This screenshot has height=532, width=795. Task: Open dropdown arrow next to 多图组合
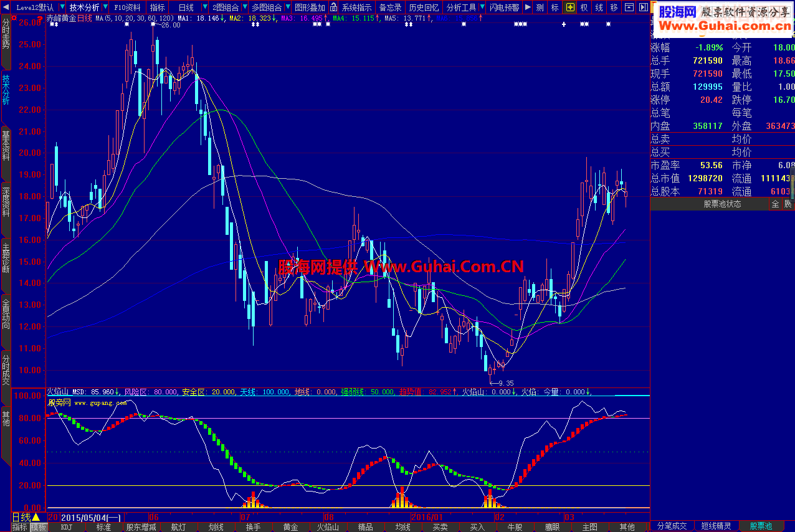pos(287,7)
